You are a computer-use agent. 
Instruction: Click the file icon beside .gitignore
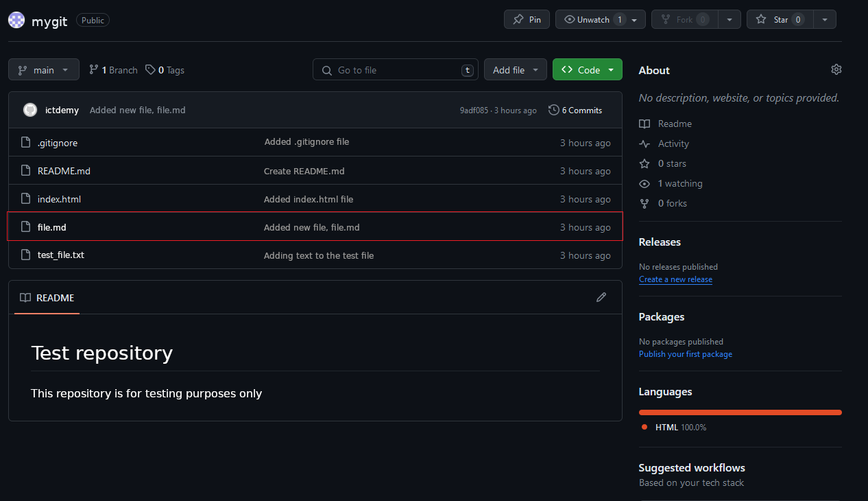pos(26,143)
